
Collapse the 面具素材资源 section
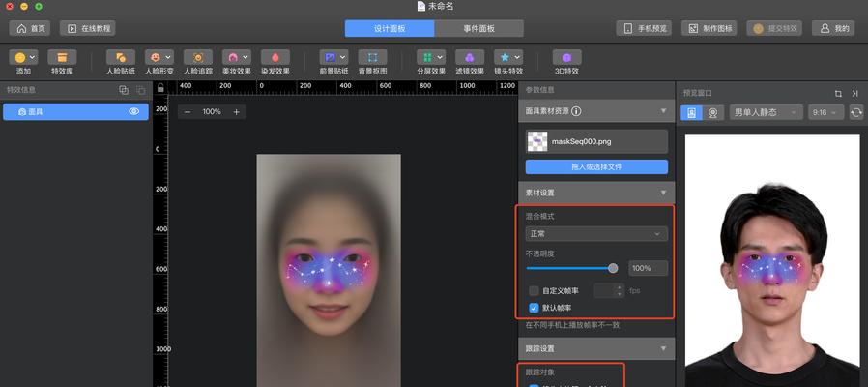(x=663, y=111)
